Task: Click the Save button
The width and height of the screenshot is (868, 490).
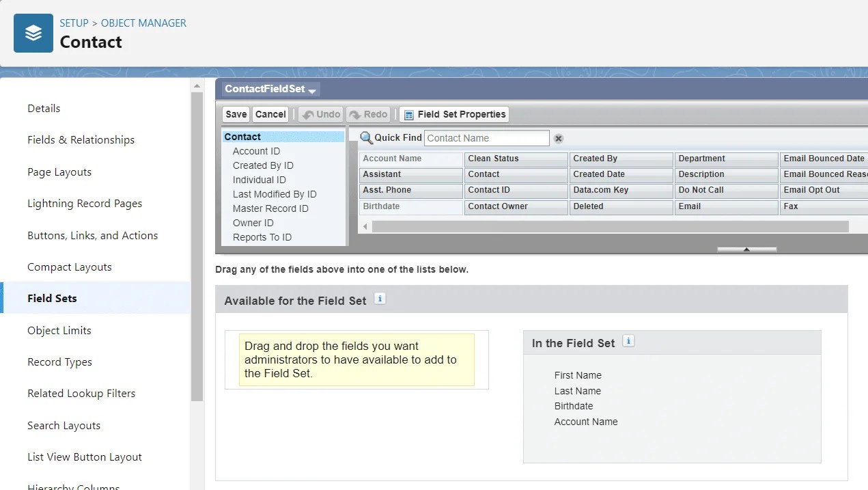Action: click(235, 114)
